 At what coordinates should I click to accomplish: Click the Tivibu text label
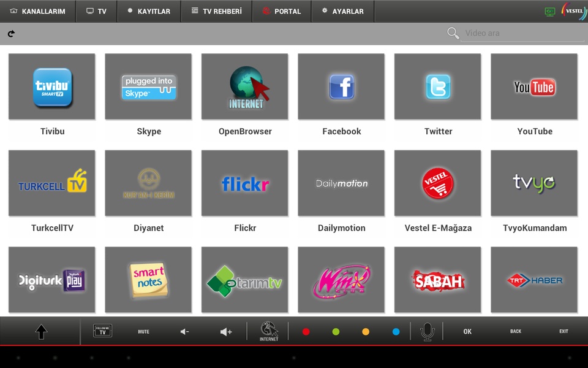(x=53, y=131)
